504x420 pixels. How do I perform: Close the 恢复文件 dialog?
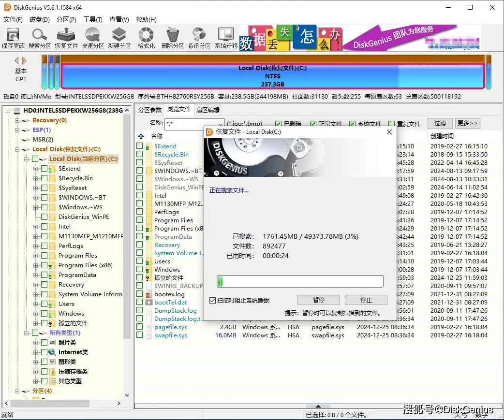tap(389, 132)
